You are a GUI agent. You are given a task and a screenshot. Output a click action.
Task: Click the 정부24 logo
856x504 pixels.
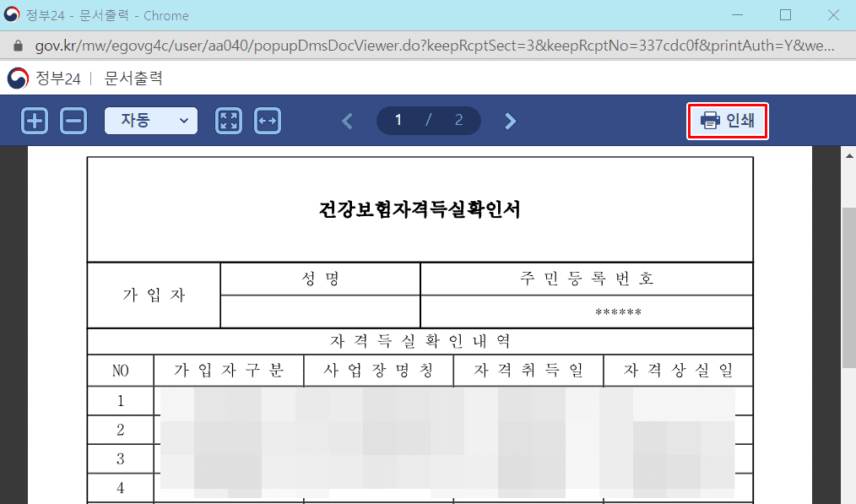click(x=45, y=79)
